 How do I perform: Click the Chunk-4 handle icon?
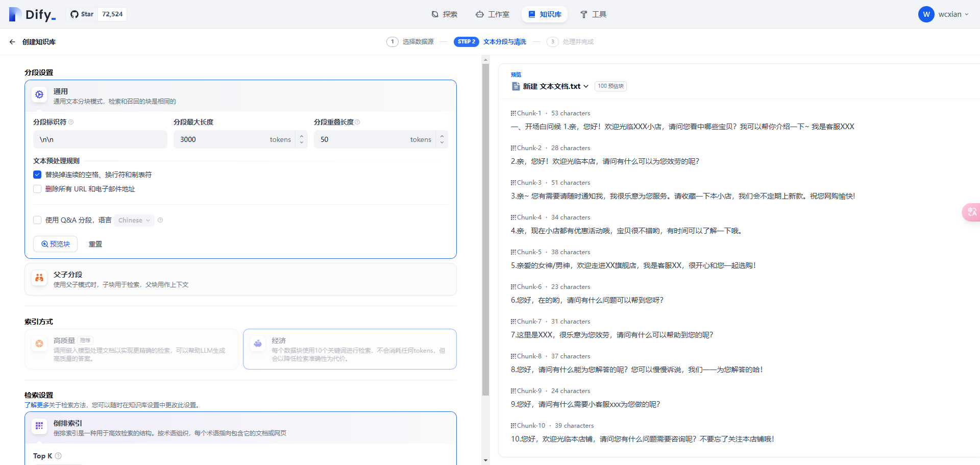pyautogui.click(x=513, y=217)
